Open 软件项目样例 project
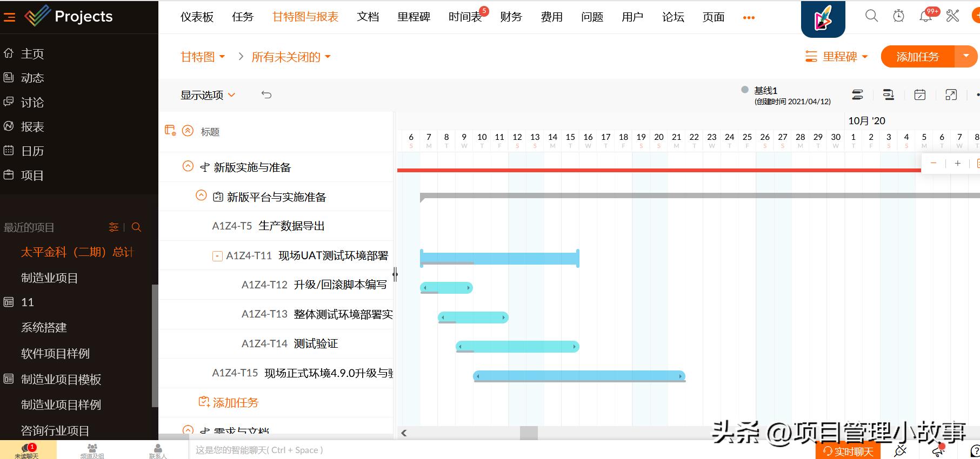 click(x=55, y=354)
